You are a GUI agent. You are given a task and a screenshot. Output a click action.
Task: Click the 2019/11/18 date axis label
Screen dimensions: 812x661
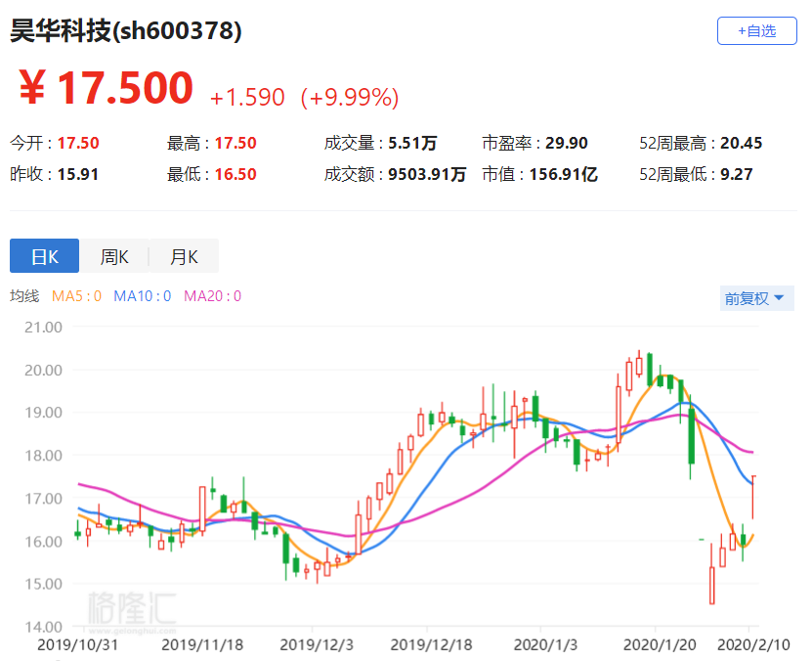pyautogui.click(x=202, y=645)
